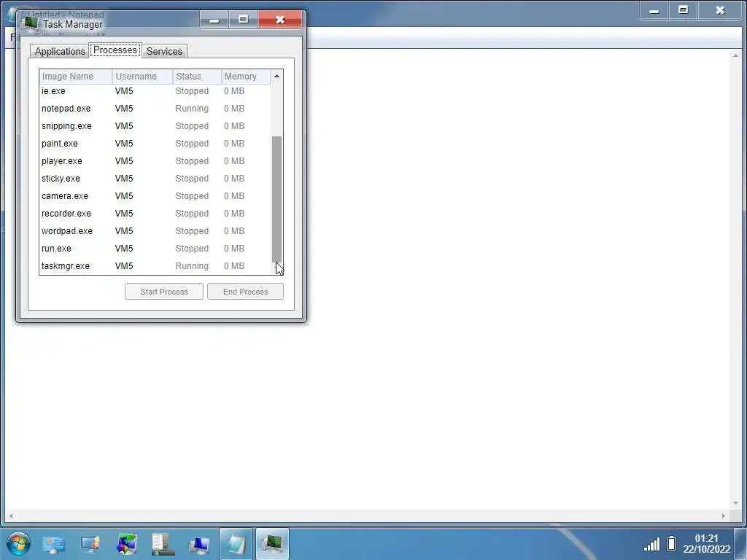The width and height of the screenshot is (747, 560).
Task: Click the Task Manager taskbar button
Action: point(273,544)
